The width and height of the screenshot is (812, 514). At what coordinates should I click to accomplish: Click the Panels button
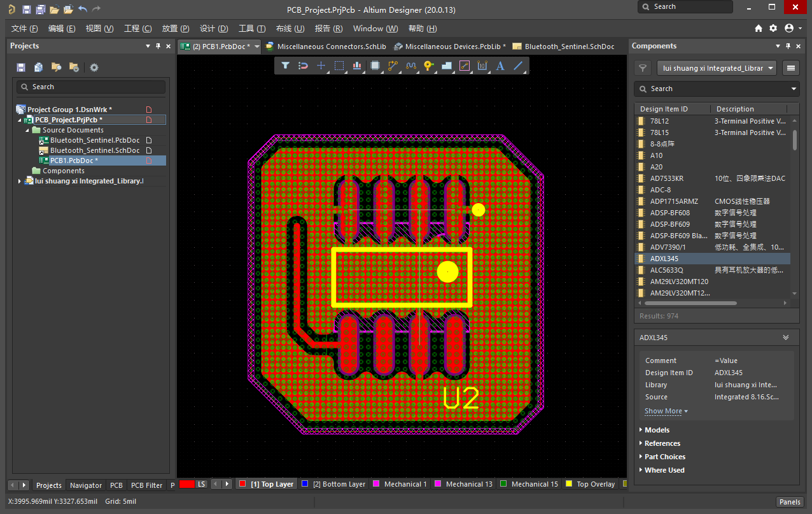[x=789, y=502]
